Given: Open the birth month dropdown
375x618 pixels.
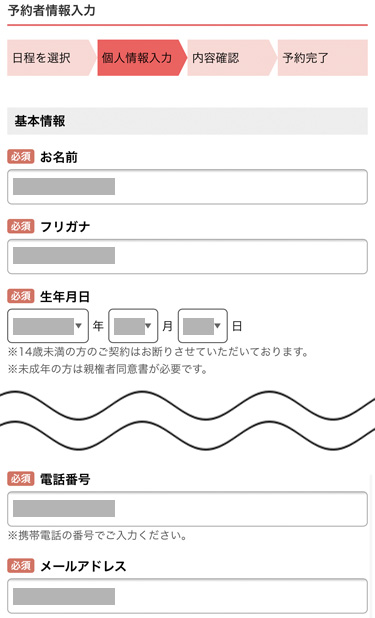Looking at the screenshot, I should click(133, 326).
